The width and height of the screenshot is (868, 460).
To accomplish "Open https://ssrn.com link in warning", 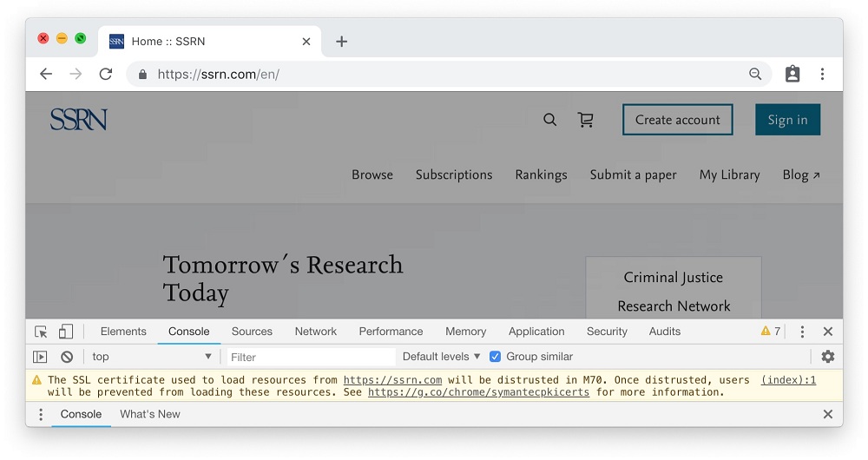I will (392, 380).
